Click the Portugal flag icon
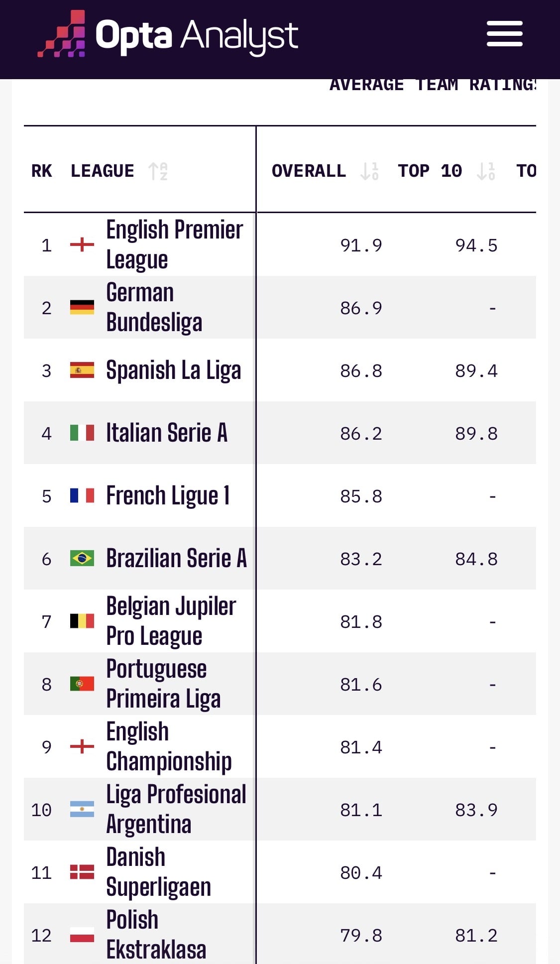This screenshot has height=964, width=560. coord(82,684)
